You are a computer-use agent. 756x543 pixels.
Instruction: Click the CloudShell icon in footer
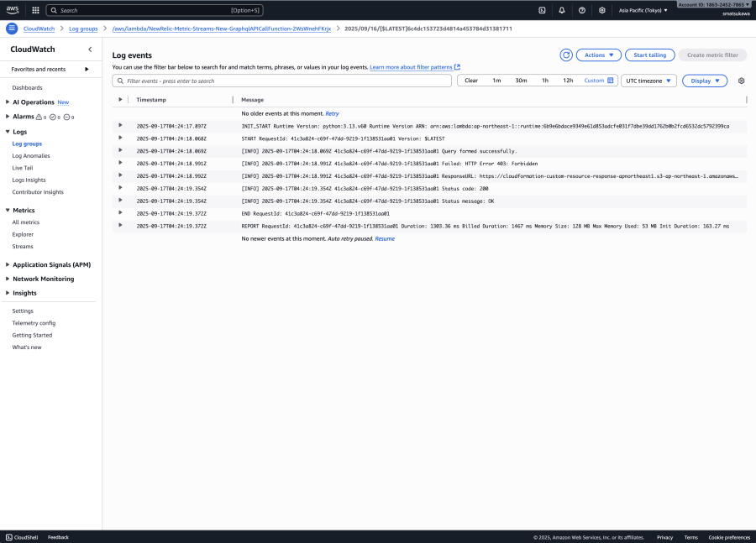pos(9,537)
